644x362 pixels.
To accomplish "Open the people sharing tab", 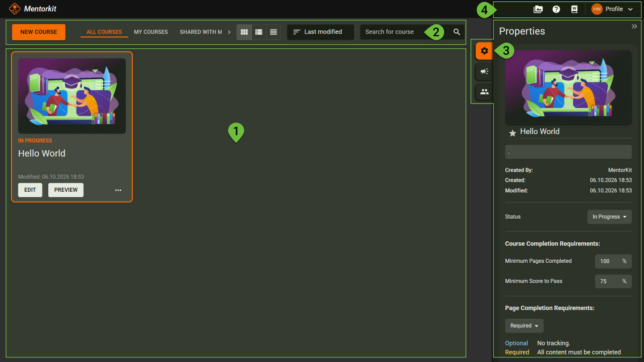I will (x=484, y=92).
